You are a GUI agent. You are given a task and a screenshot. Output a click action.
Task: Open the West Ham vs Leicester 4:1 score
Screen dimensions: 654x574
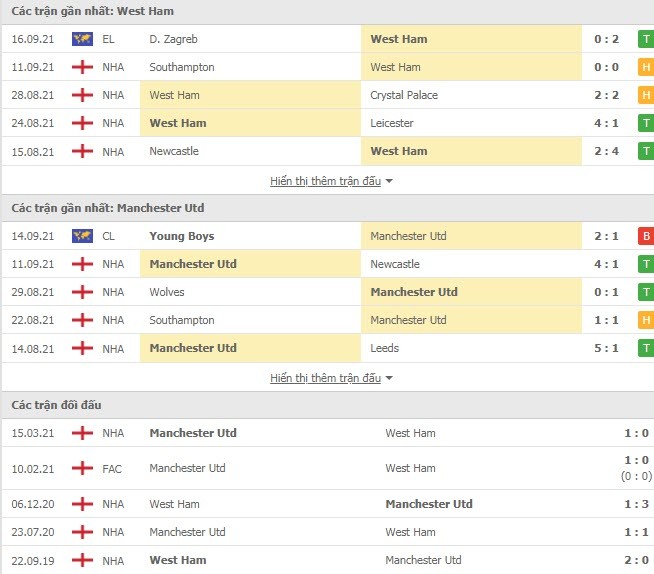click(606, 123)
